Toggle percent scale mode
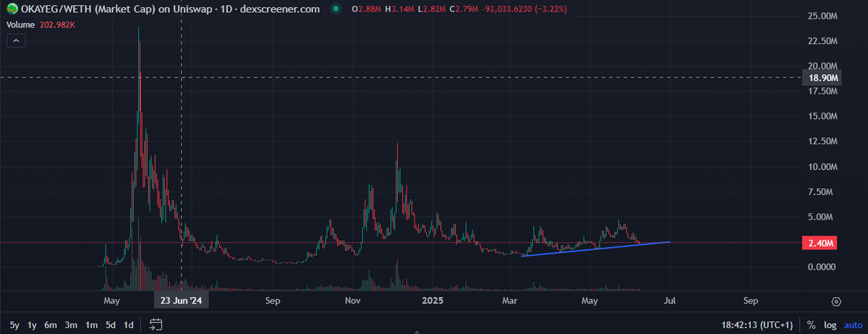Viewport: 868px width, 334px height. click(812, 325)
